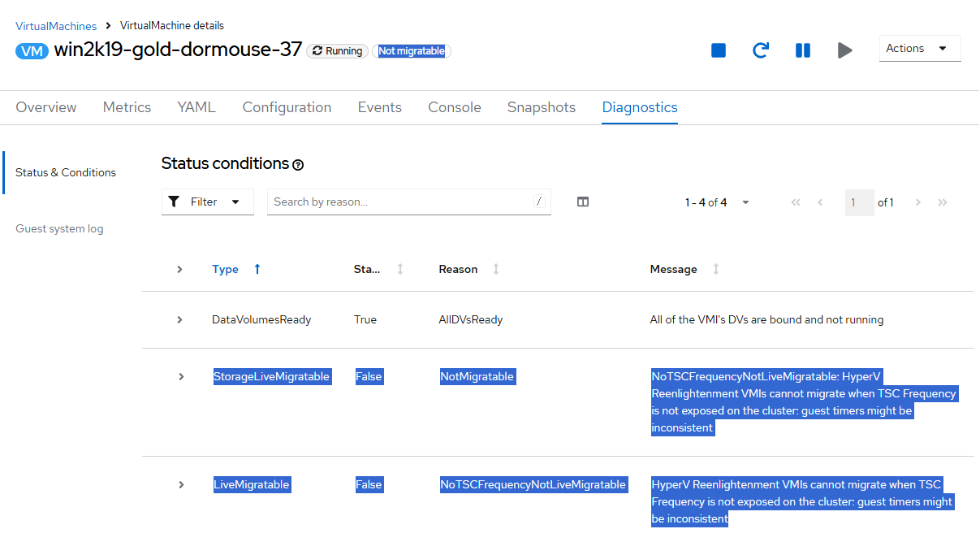The image size is (980, 542).
Task: Open the Actions dropdown menu
Action: pos(920,49)
